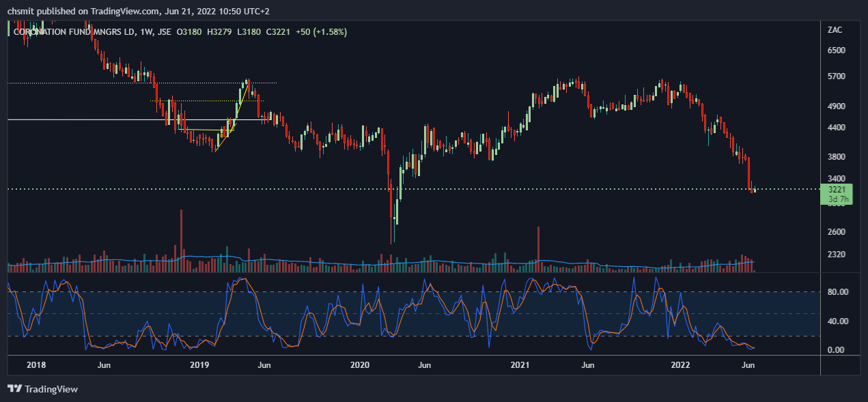
Task: Click the 4900 price axis label
Action: click(x=837, y=107)
